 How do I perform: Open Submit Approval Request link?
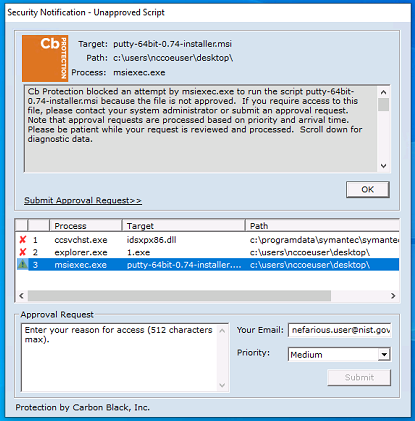tap(83, 200)
